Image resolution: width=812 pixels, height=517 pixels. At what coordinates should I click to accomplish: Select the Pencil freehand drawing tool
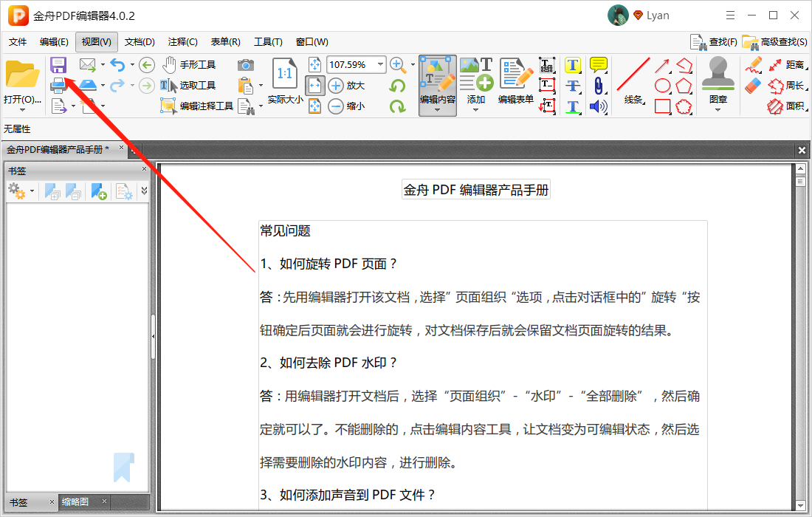click(x=754, y=65)
